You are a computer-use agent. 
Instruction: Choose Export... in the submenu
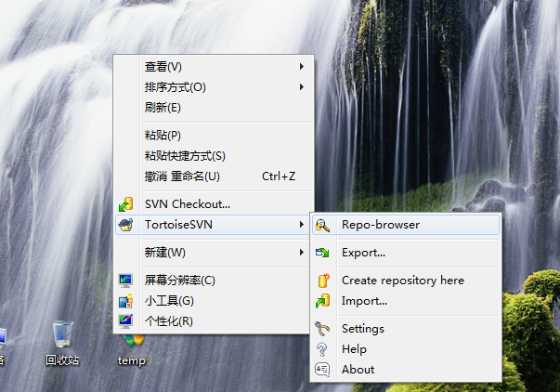pos(406,253)
